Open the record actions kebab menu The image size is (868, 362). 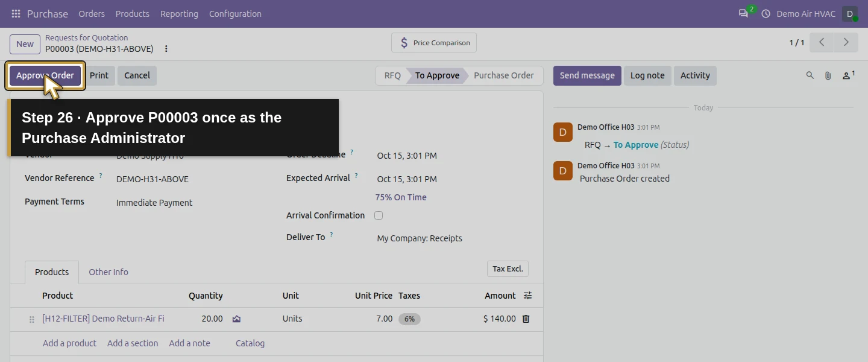point(166,49)
